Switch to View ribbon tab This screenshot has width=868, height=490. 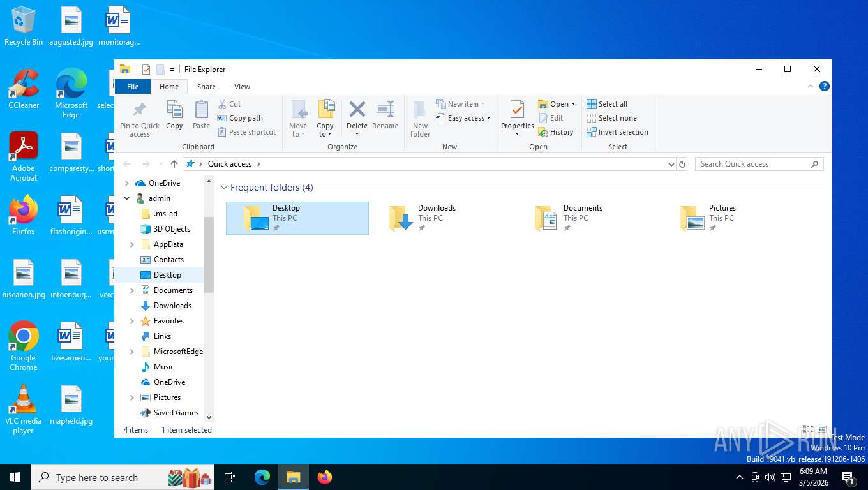[242, 87]
